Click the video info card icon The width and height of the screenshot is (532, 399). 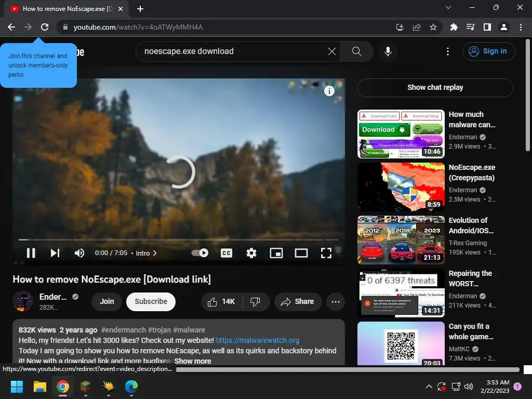[x=329, y=91]
